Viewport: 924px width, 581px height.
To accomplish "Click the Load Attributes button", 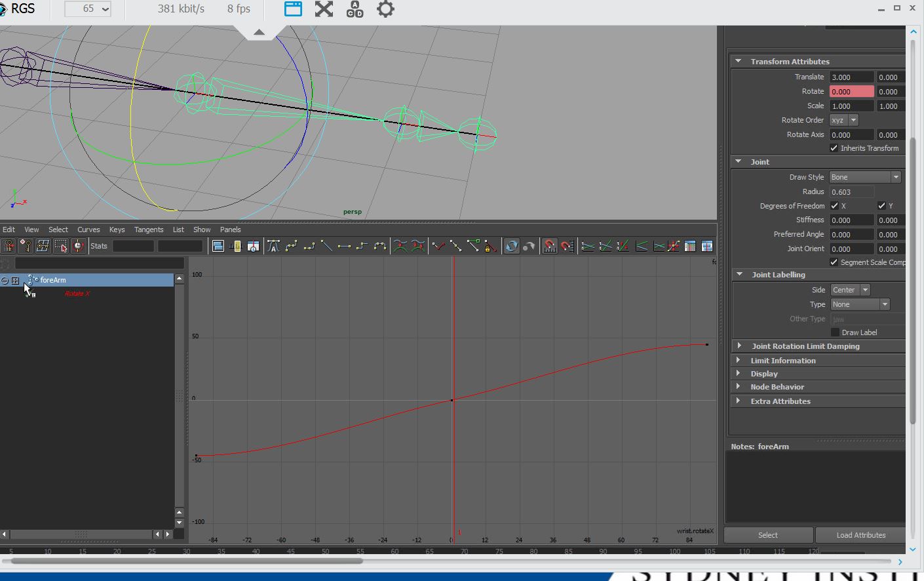I will point(860,535).
